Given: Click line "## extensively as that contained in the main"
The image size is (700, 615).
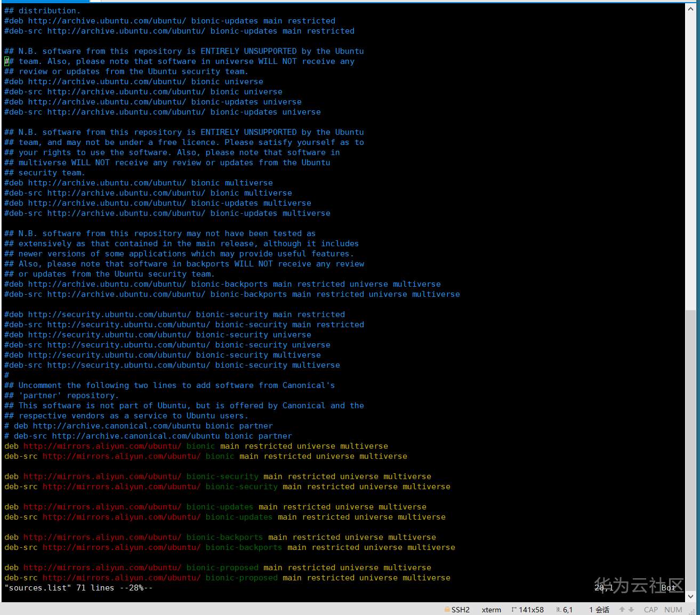Looking at the screenshot, I should 182,244.
